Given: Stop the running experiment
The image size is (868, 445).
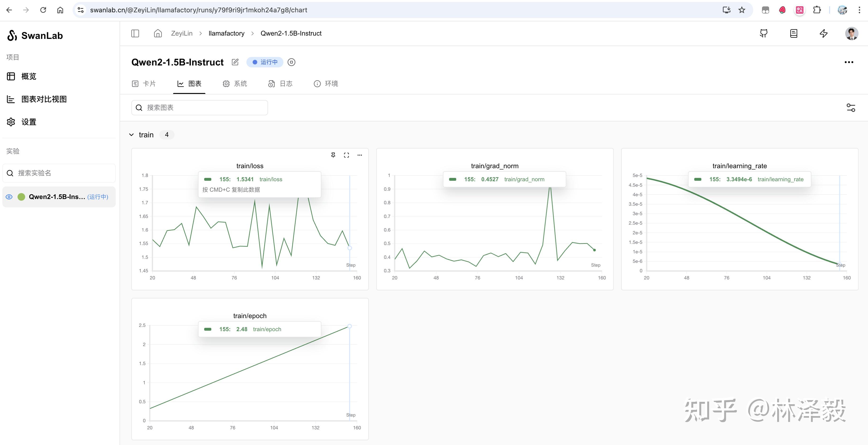Looking at the screenshot, I should pyautogui.click(x=291, y=62).
